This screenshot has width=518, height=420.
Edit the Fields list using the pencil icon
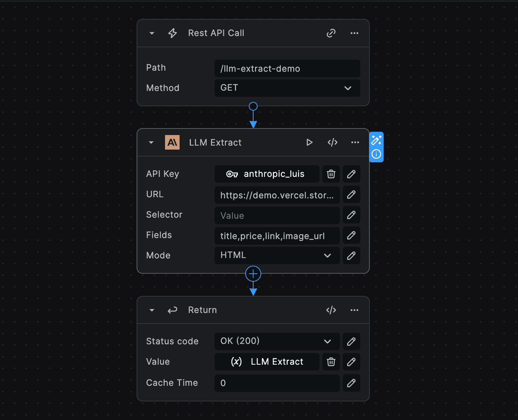pyautogui.click(x=351, y=235)
